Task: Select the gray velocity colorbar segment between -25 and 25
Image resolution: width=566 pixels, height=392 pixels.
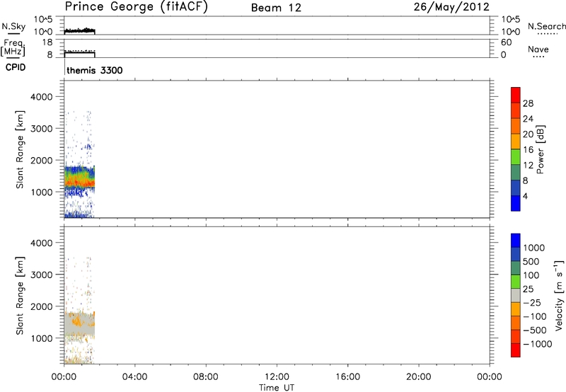Action: (516, 295)
